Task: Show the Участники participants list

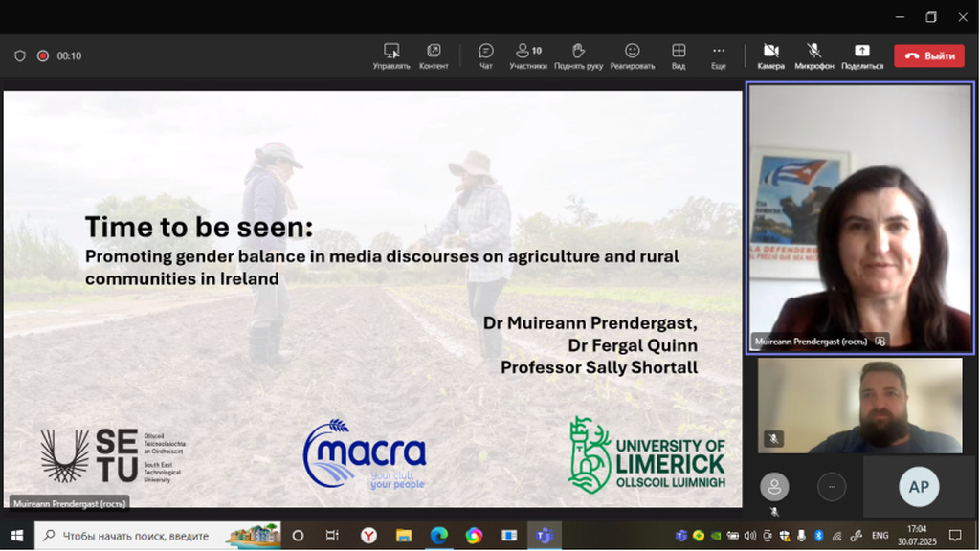Action: (x=528, y=55)
